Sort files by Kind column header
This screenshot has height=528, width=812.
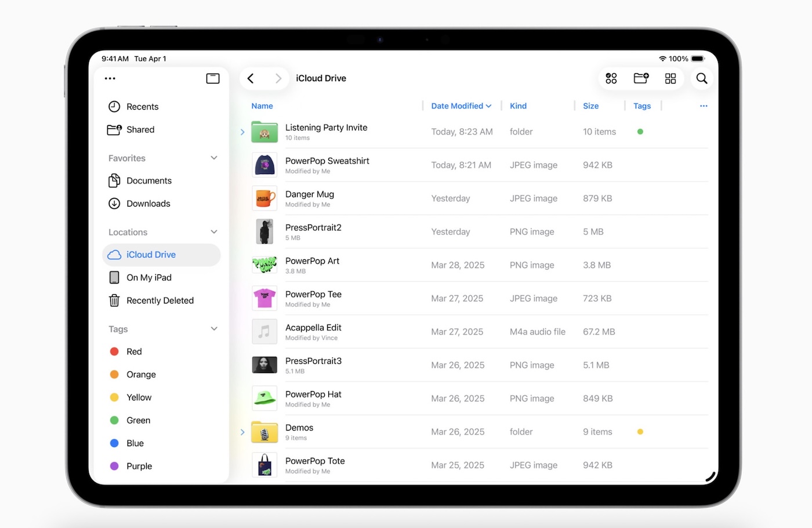(x=518, y=106)
